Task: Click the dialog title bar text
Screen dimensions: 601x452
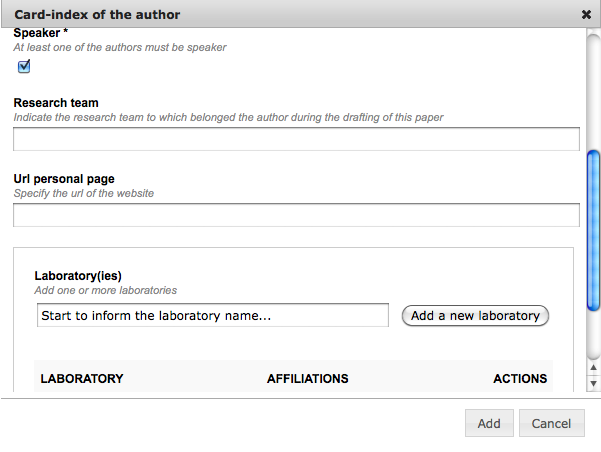Action: point(97,15)
